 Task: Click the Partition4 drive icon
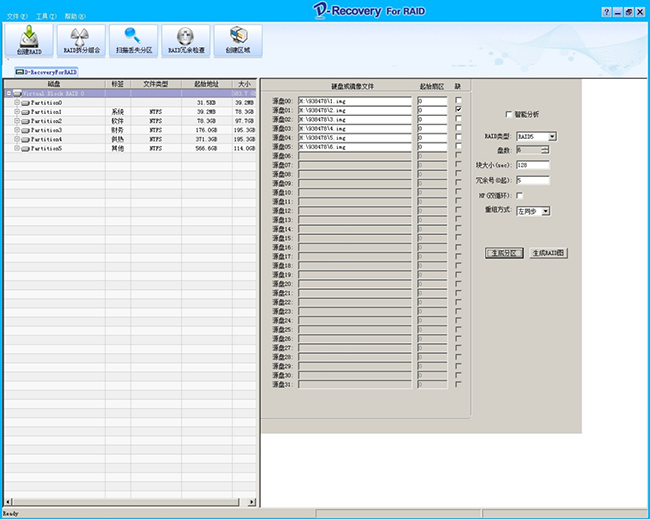click(25, 139)
